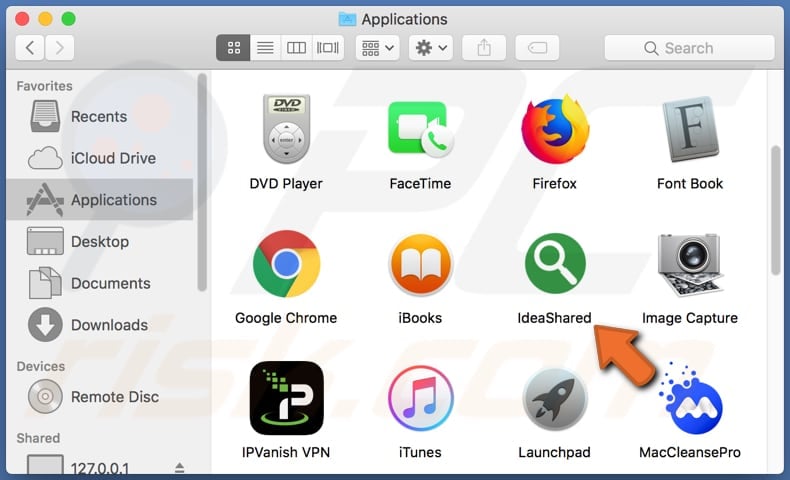Select the iTunes app icon
Image resolution: width=790 pixels, height=480 pixels.
click(420, 398)
